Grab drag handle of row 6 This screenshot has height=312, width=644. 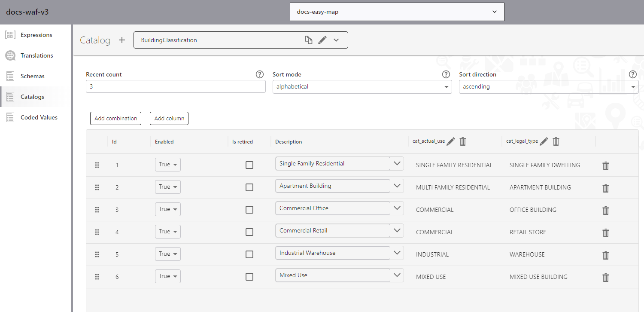click(97, 277)
